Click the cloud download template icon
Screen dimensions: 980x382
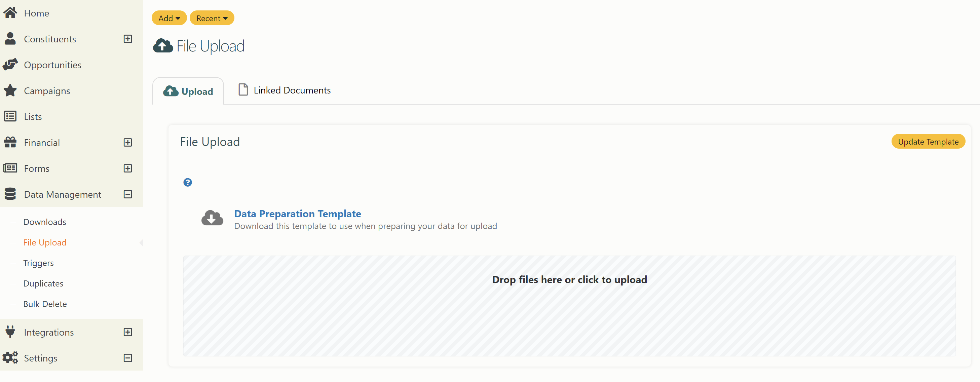(x=212, y=218)
